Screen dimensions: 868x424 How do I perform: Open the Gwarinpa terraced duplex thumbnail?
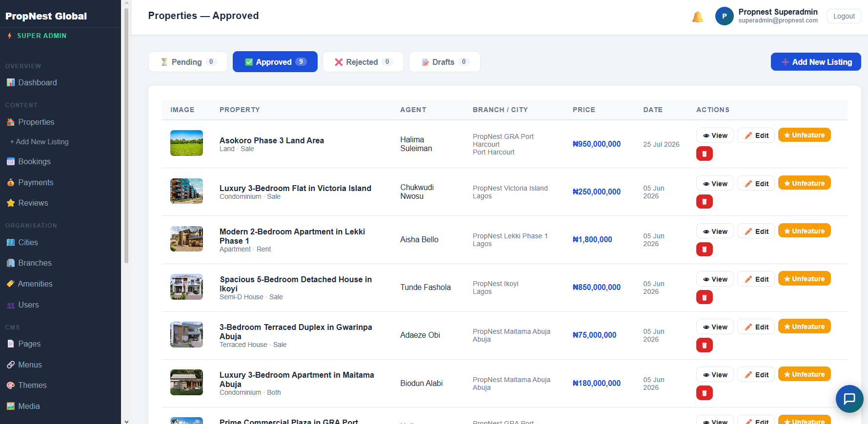point(186,334)
